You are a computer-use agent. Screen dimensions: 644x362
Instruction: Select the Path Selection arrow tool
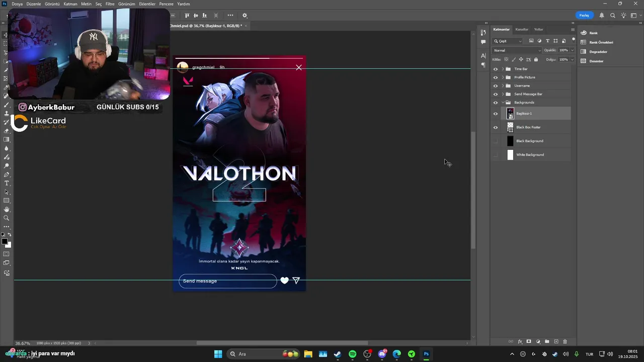7,192
